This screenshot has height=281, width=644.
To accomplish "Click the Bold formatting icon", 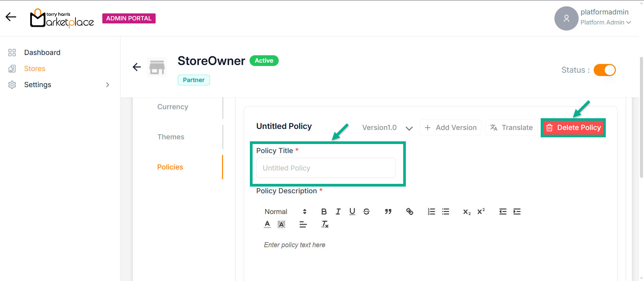I will coord(324,212).
